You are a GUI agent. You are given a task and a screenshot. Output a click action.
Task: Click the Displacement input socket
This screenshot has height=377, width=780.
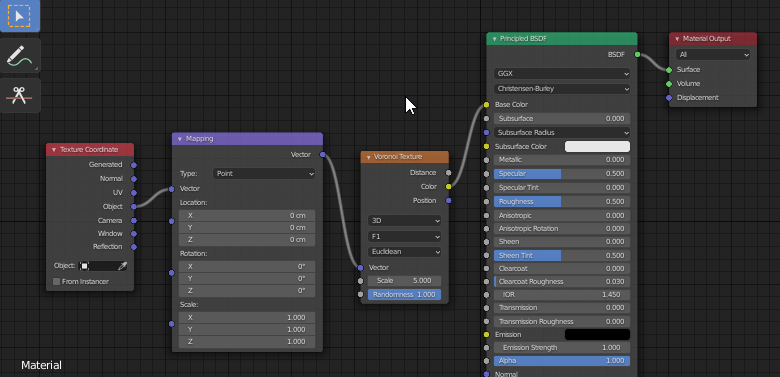pos(669,97)
